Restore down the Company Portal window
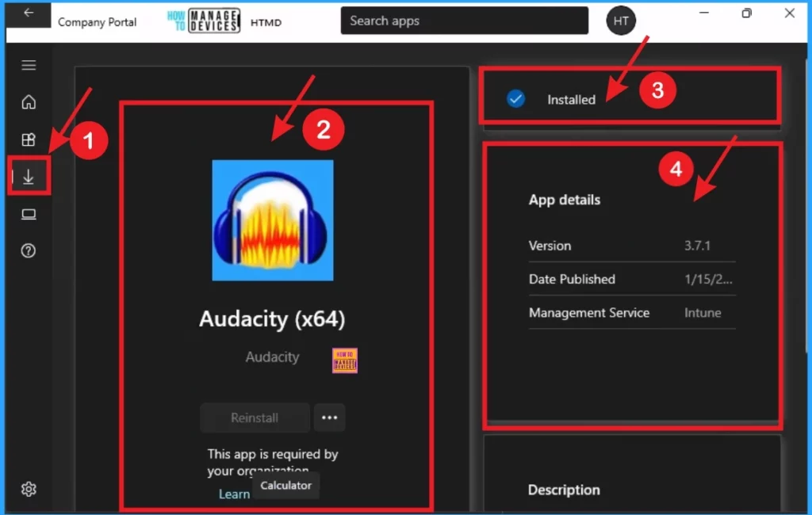 coord(746,13)
